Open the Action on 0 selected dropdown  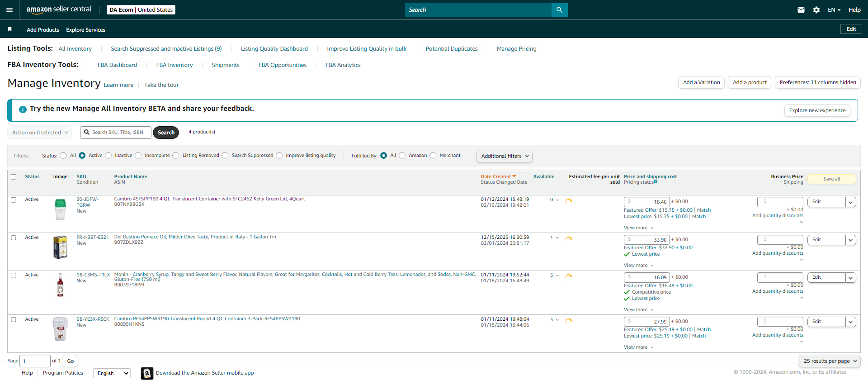(x=40, y=133)
